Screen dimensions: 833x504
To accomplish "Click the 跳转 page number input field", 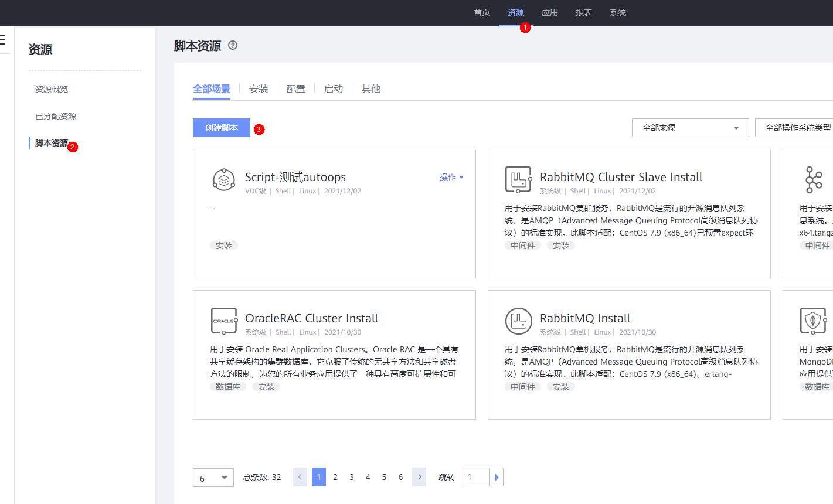I will pos(477,477).
